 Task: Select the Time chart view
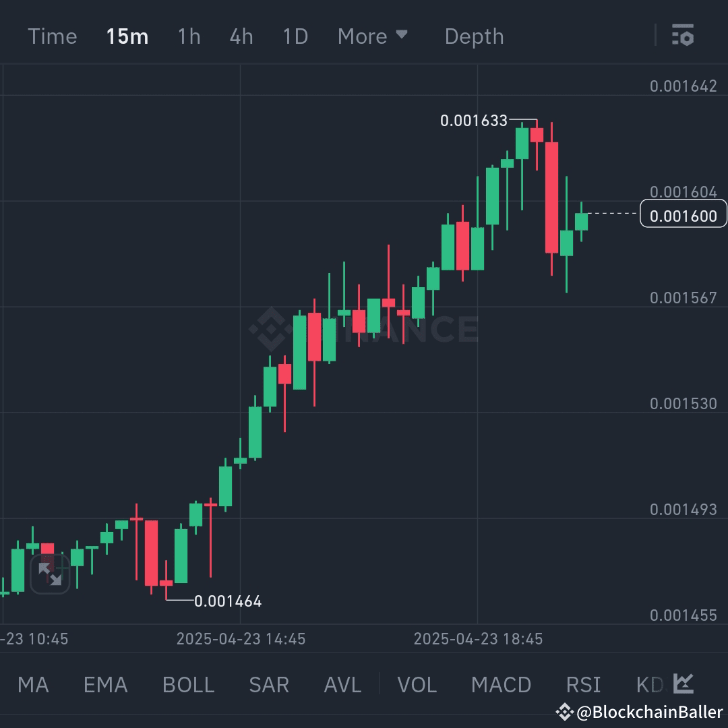point(53,36)
